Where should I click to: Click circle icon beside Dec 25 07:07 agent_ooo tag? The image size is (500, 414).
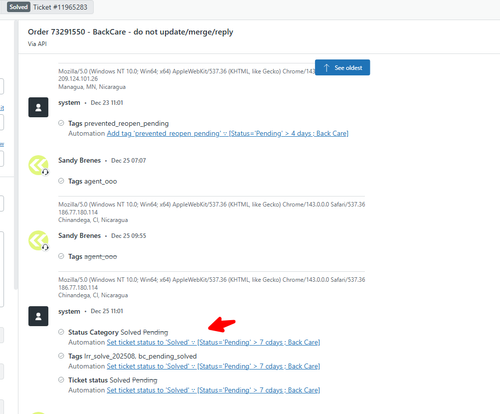pos(61,181)
